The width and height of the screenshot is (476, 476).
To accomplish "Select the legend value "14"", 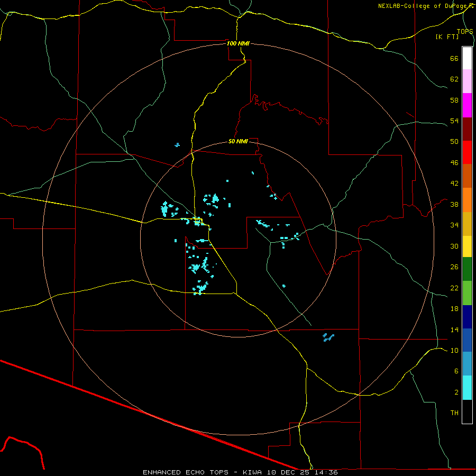I will pos(454,329).
